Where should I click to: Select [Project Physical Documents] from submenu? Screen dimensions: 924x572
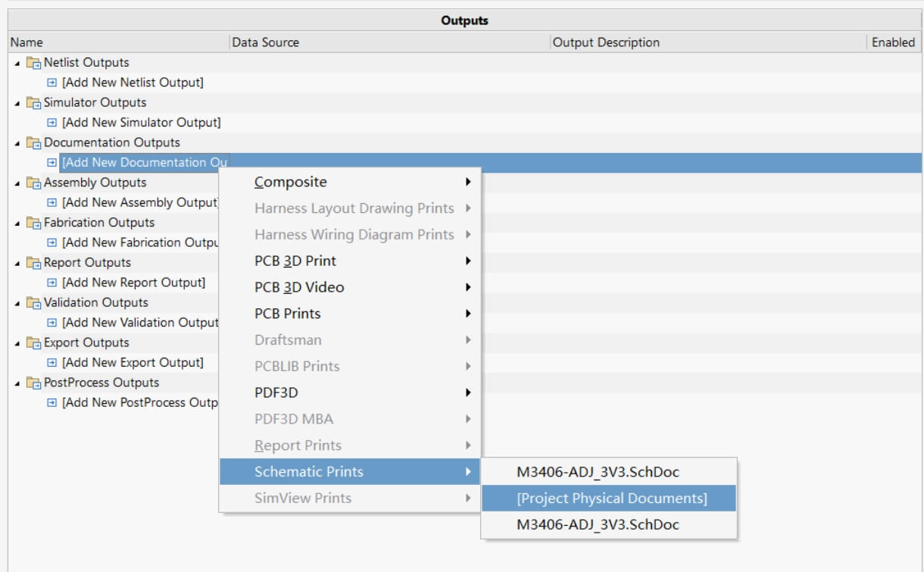pos(611,499)
